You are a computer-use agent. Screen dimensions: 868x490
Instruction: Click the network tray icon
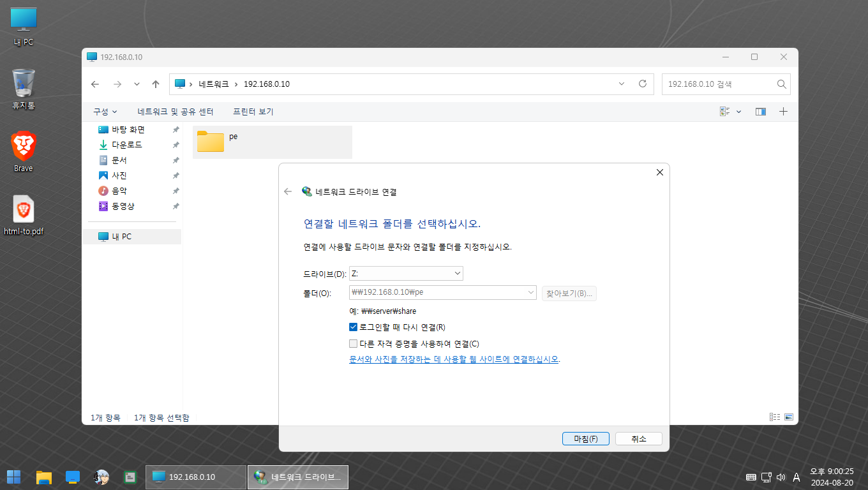coord(767,477)
